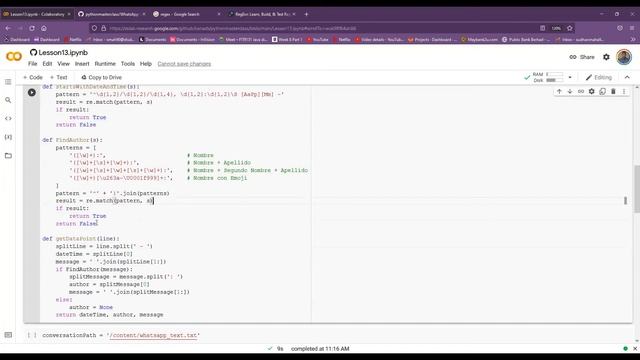The image size is (640, 360).
Task: Click the 'def getDataPoint(line):' code line
Action: click(81, 238)
